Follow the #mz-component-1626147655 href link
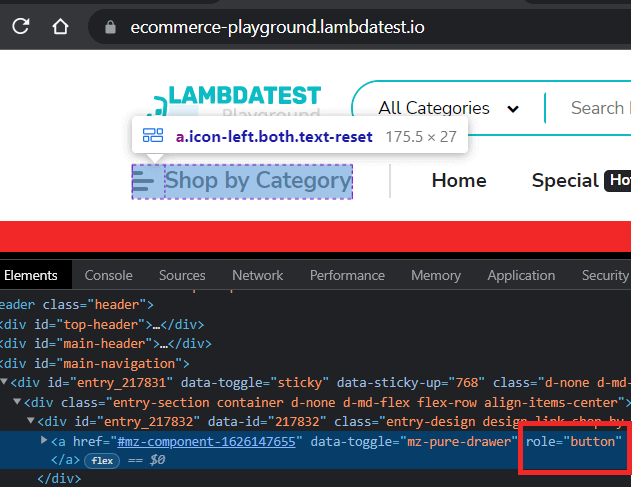The width and height of the screenshot is (634, 489). tap(207, 442)
